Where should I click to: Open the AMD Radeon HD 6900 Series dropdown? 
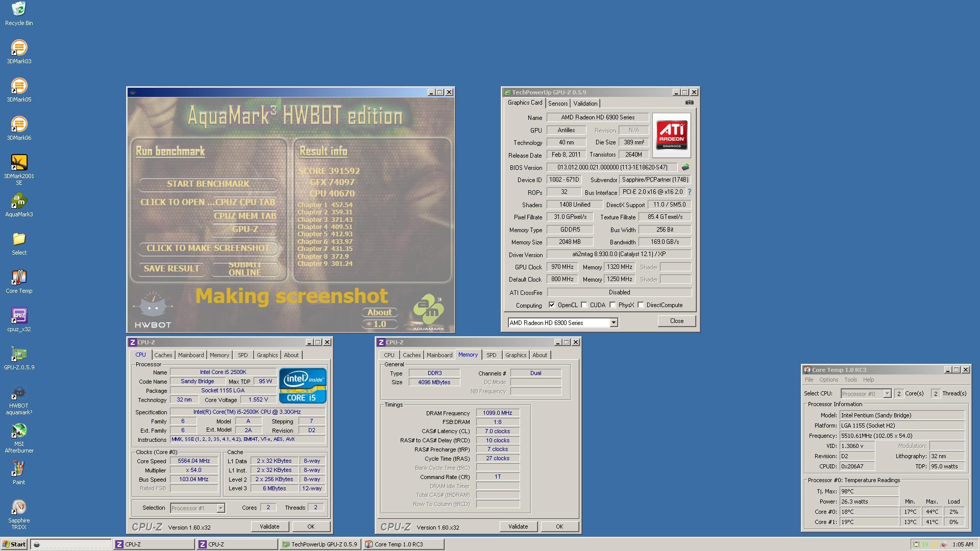click(x=614, y=323)
